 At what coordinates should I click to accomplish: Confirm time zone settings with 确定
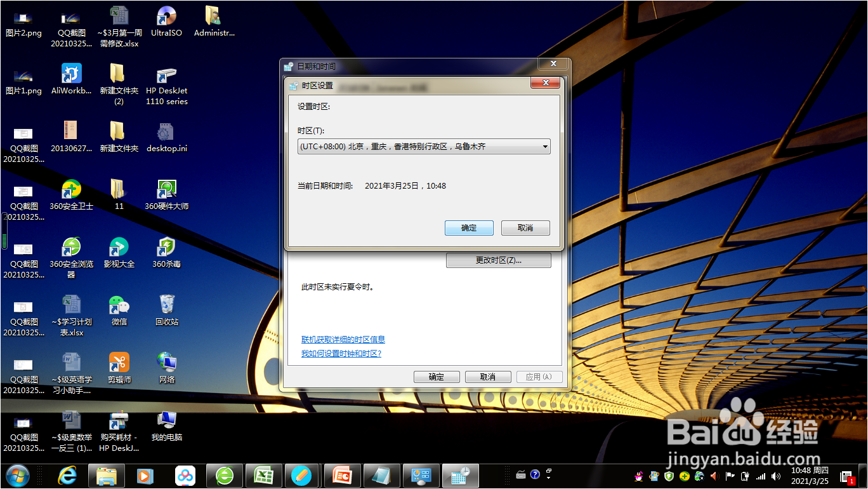pyautogui.click(x=469, y=228)
